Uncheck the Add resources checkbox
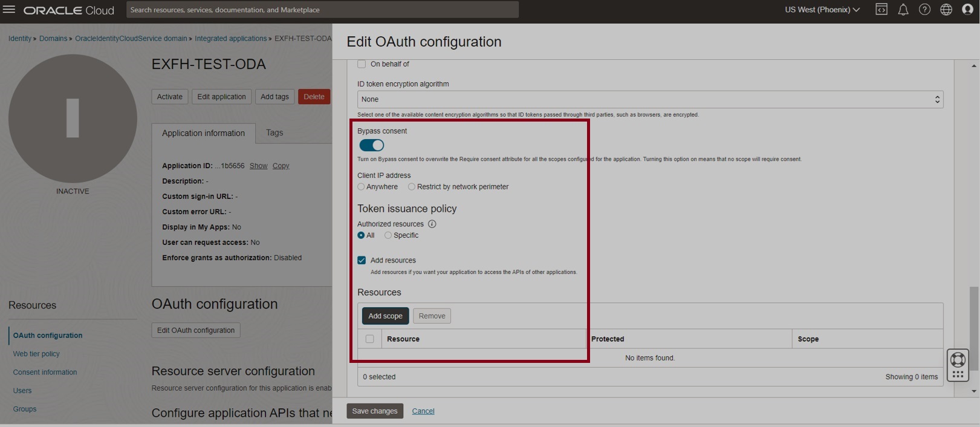The height and width of the screenshot is (427, 980). pyautogui.click(x=362, y=260)
